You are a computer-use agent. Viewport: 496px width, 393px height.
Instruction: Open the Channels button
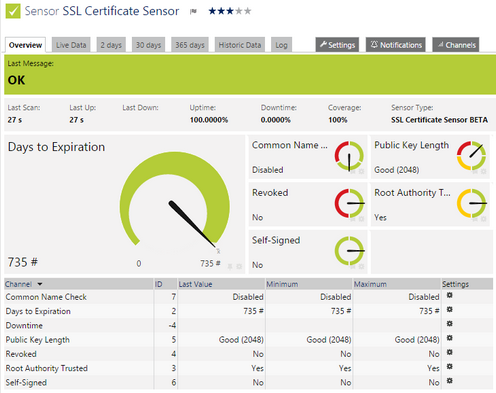pyautogui.click(x=456, y=45)
